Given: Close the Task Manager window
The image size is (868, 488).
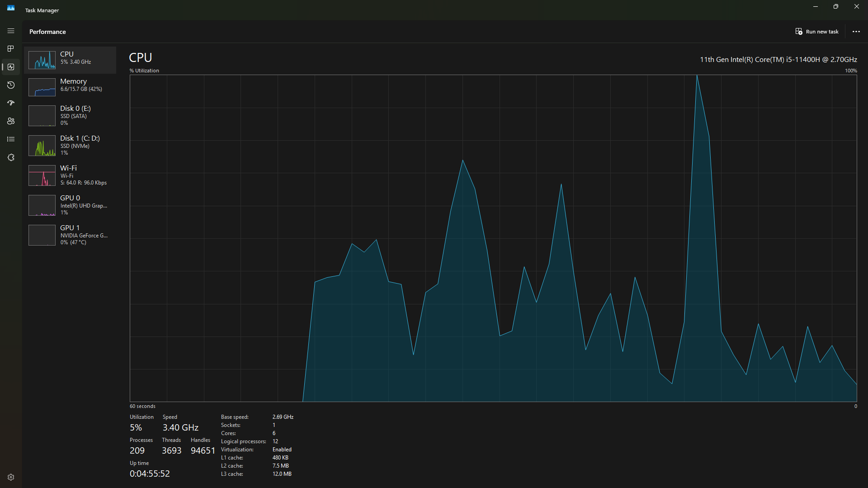Looking at the screenshot, I should 857,7.
